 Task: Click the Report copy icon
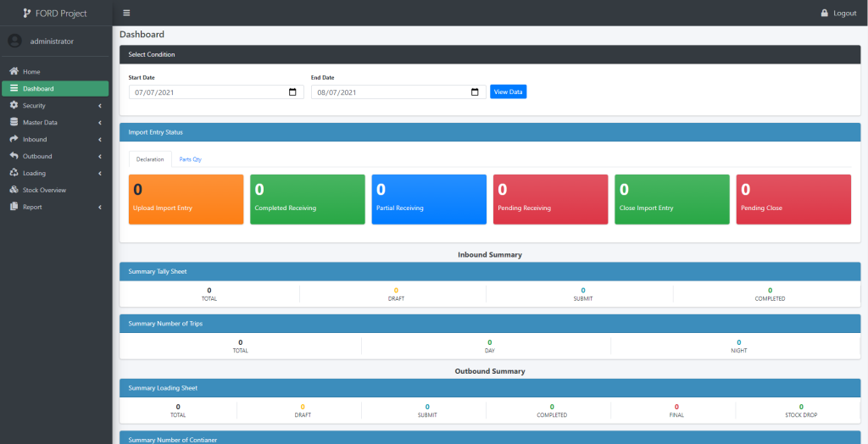pyautogui.click(x=14, y=207)
